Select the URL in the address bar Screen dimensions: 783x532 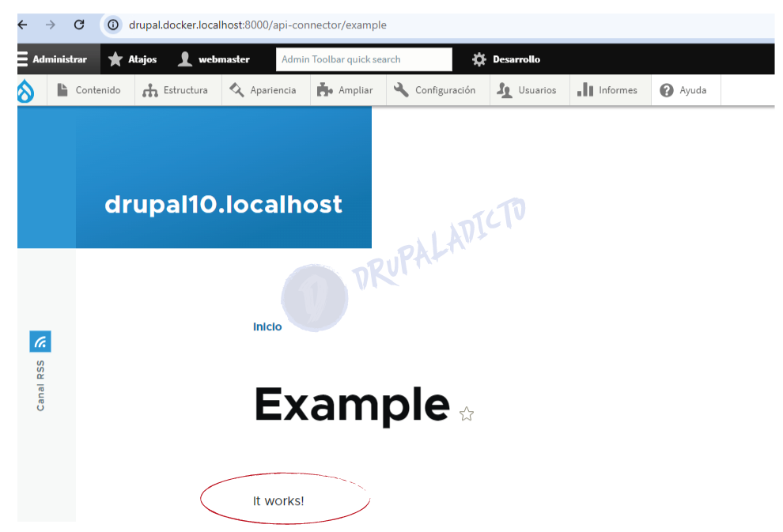click(x=258, y=25)
